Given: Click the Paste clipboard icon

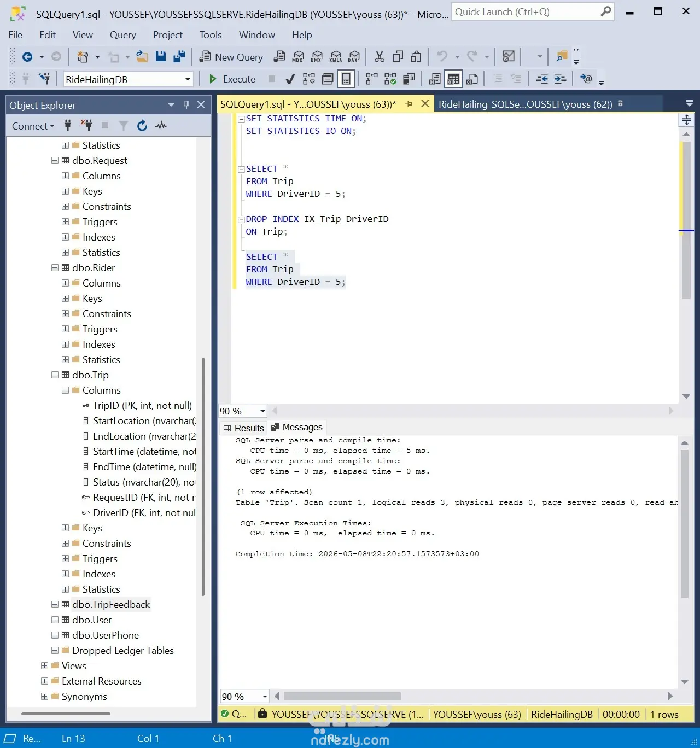Looking at the screenshot, I should [416, 56].
